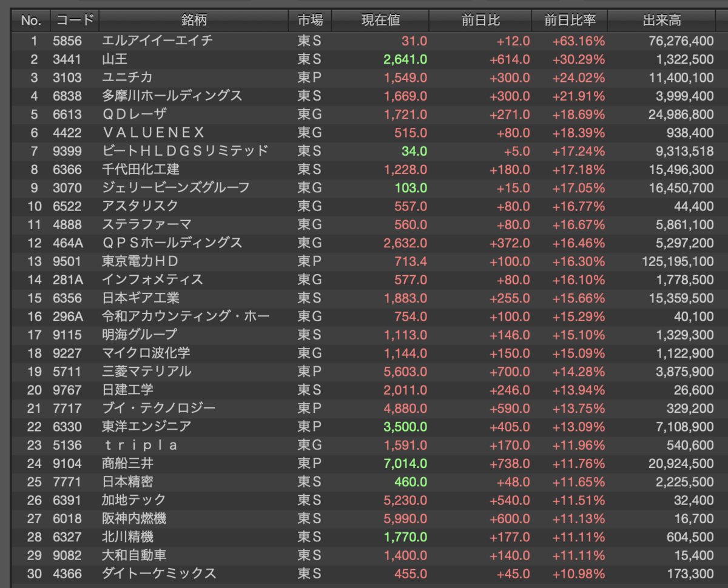Click the 日本精密 row name

tap(127, 482)
